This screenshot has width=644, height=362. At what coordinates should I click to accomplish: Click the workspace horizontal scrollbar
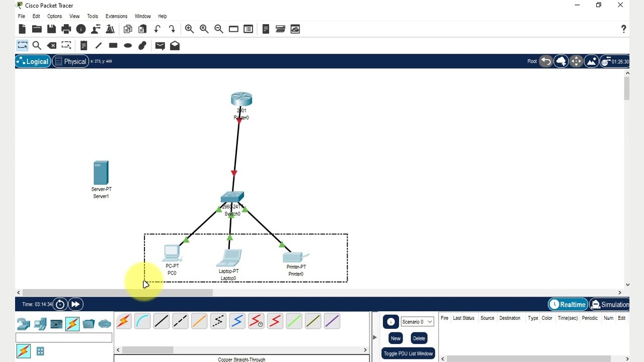click(x=118, y=292)
